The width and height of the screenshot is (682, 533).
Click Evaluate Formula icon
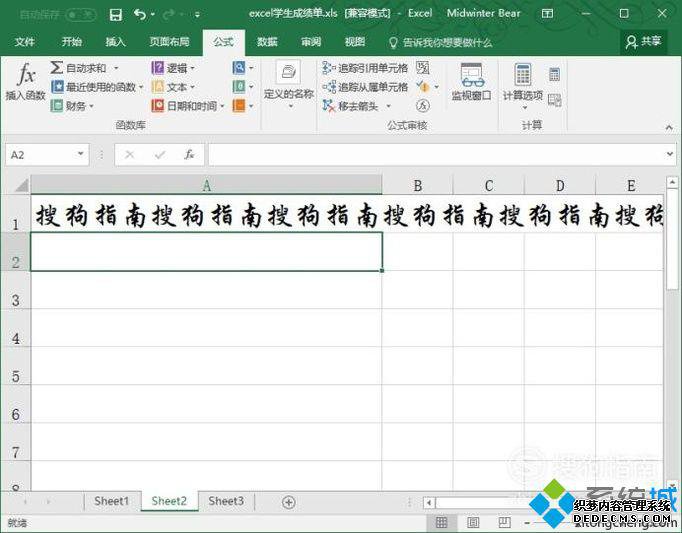[x=423, y=105]
